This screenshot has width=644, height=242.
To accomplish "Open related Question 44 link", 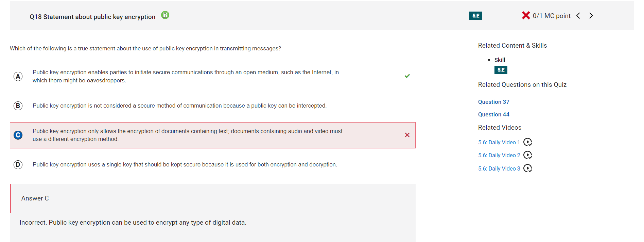I will (493, 114).
